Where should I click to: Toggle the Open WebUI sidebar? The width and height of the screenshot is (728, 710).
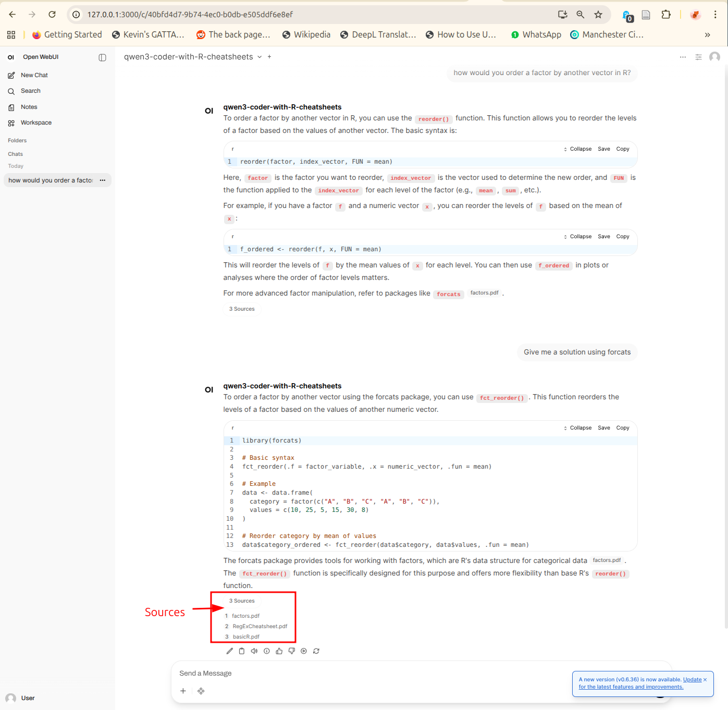(102, 57)
